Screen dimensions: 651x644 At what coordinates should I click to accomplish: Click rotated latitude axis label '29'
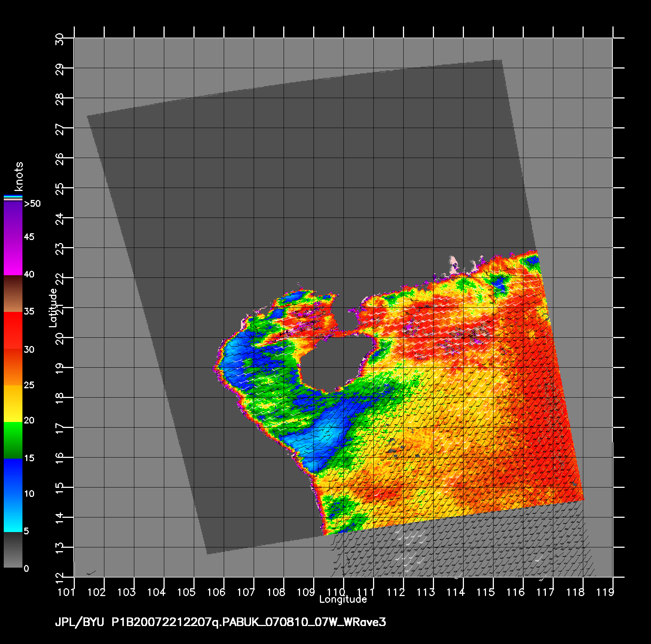(x=60, y=70)
